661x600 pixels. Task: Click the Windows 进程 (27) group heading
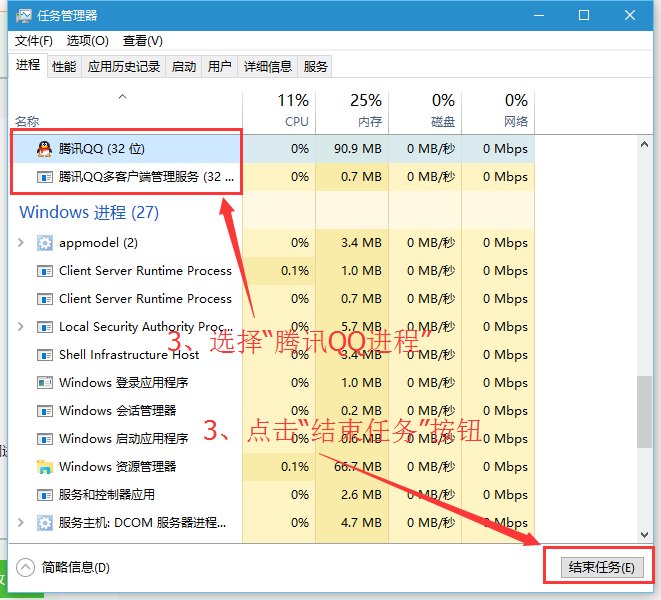coord(89,212)
